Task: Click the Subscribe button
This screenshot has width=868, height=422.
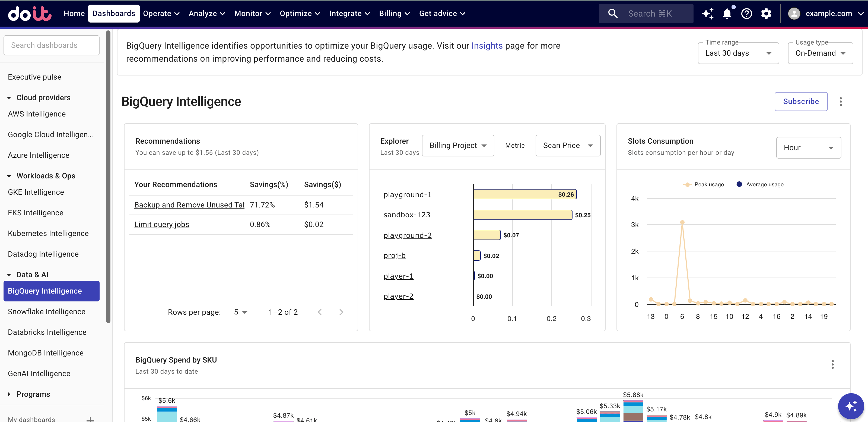Action: [x=801, y=102]
